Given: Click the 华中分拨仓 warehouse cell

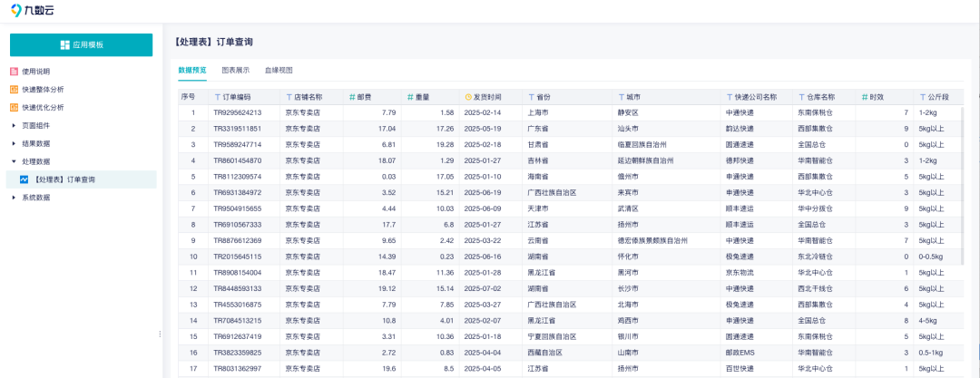Looking at the screenshot, I should 816,208.
